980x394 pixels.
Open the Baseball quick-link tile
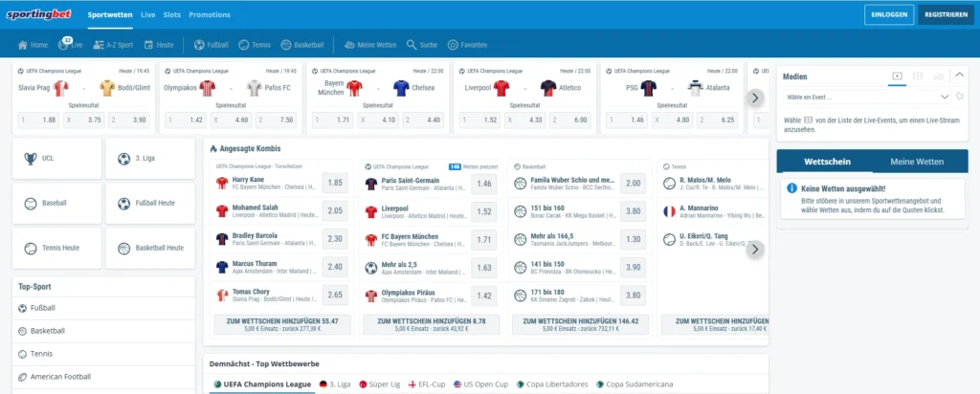[55, 204]
